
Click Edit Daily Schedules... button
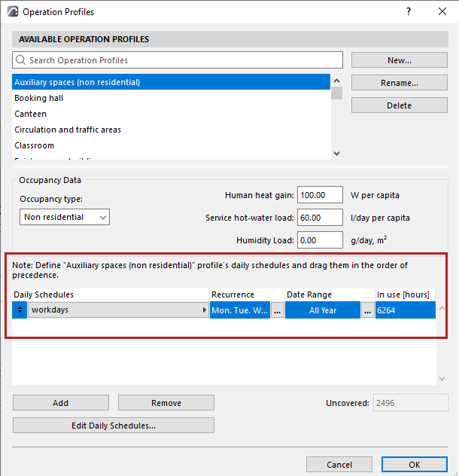[113, 426]
